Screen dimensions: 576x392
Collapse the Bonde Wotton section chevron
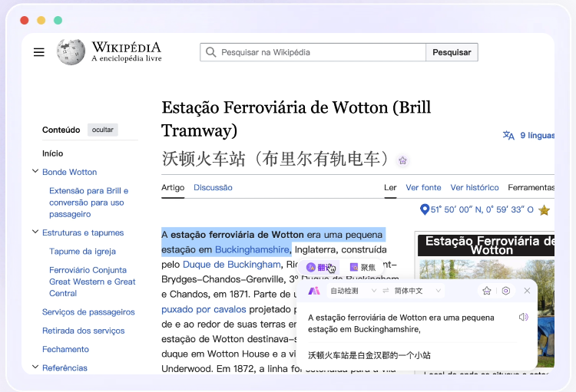point(35,171)
